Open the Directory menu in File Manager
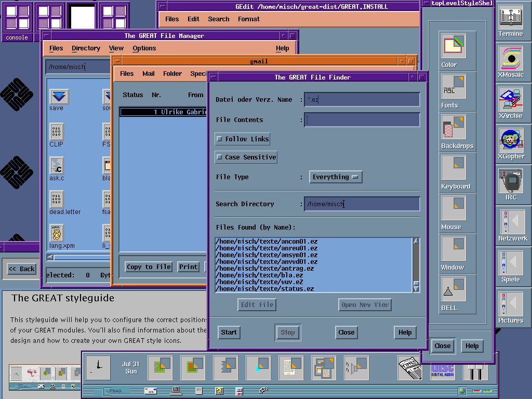Image resolution: width=532 pixels, height=399 pixels. coord(86,48)
